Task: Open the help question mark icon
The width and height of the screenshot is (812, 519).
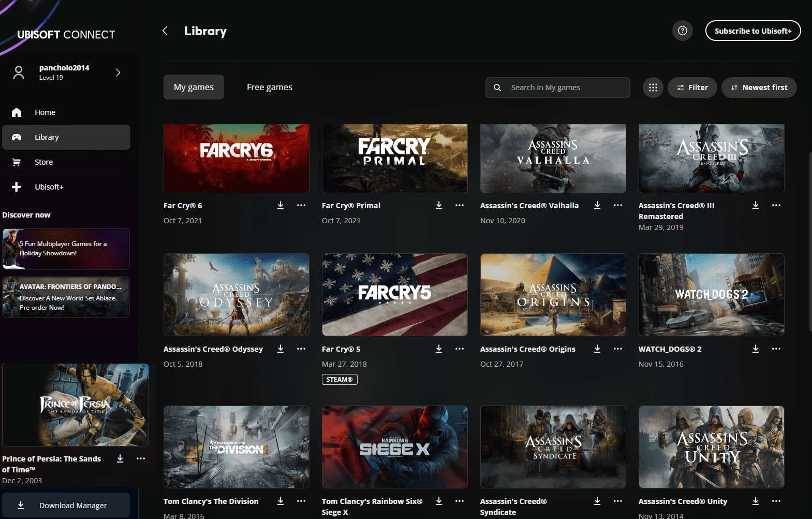Action: click(x=683, y=31)
